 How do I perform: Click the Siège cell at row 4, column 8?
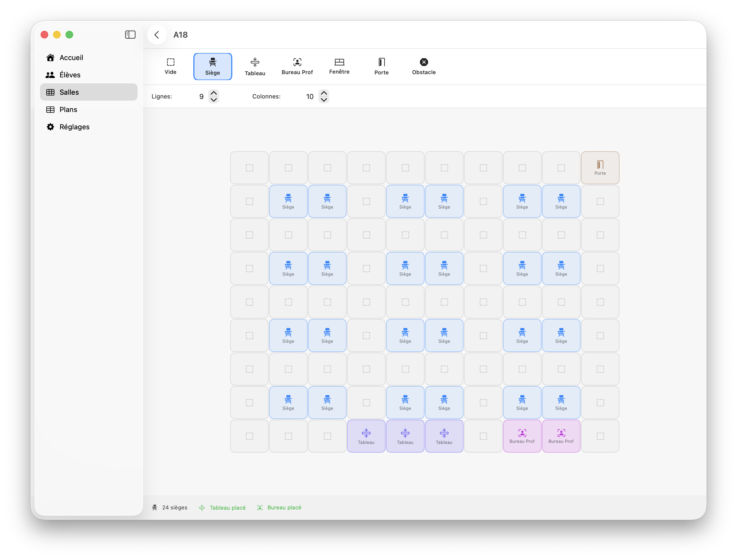tap(522, 268)
